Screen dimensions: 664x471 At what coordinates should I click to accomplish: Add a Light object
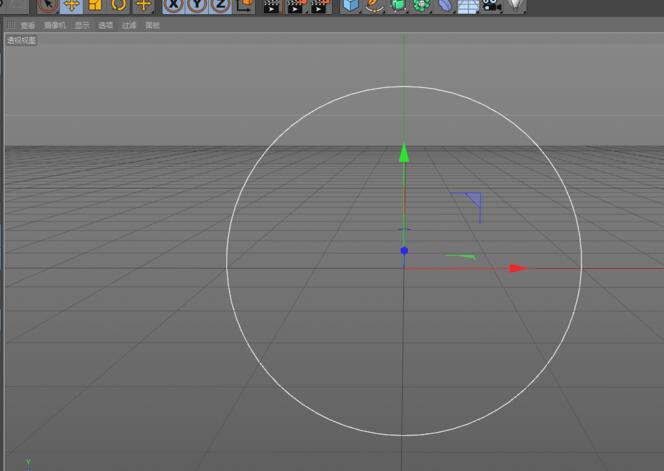(x=515, y=5)
